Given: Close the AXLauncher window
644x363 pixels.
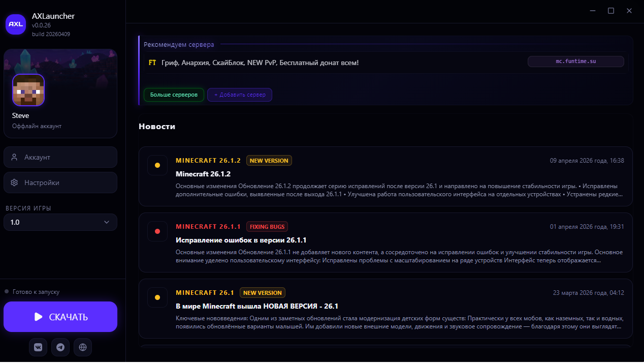Looking at the screenshot, I should [x=629, y=11].
